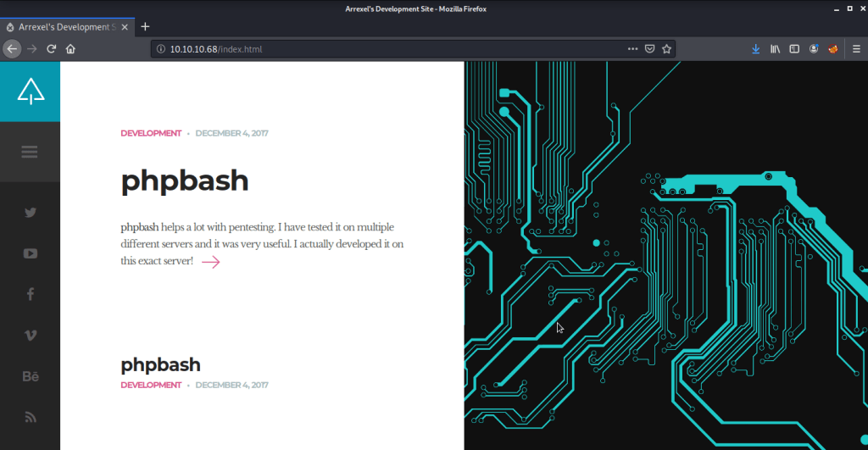Screen dimensions: 868x450
Task: Open a new tab with the plus button
Action: coord(145,26)
